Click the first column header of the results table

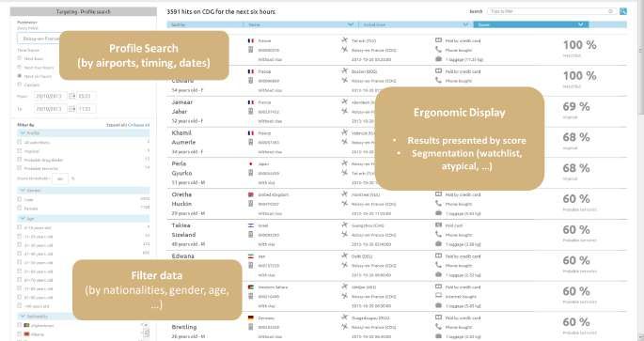[x=205, y=24]
